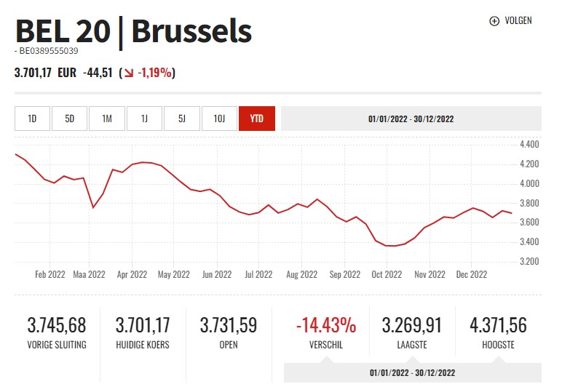
Task: Open the date range field above chart
Action: pos(411,119)
